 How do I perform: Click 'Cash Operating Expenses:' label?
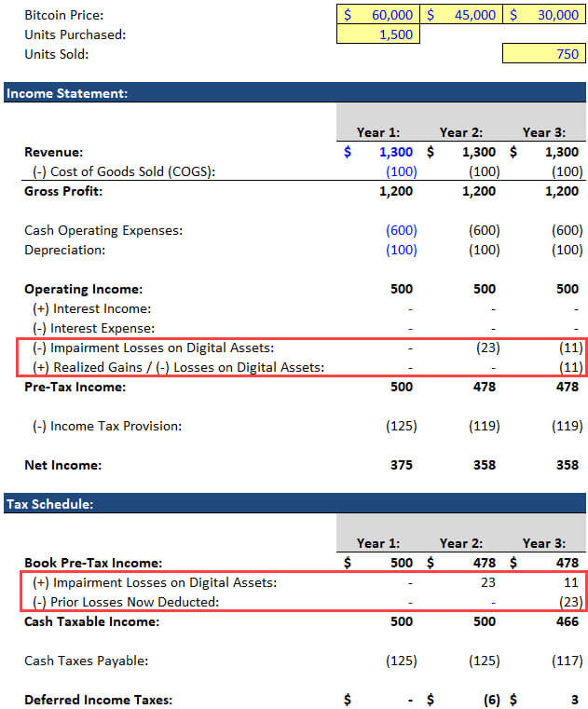[x=103, y=231]
